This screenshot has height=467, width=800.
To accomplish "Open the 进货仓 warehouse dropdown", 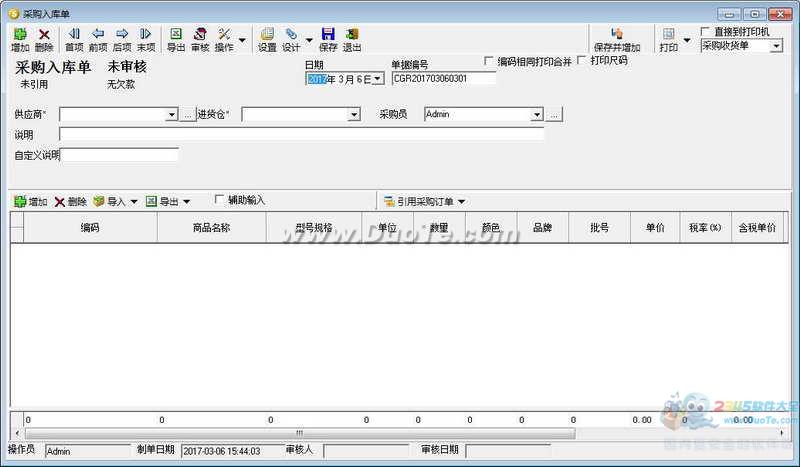I will point(353,115).
